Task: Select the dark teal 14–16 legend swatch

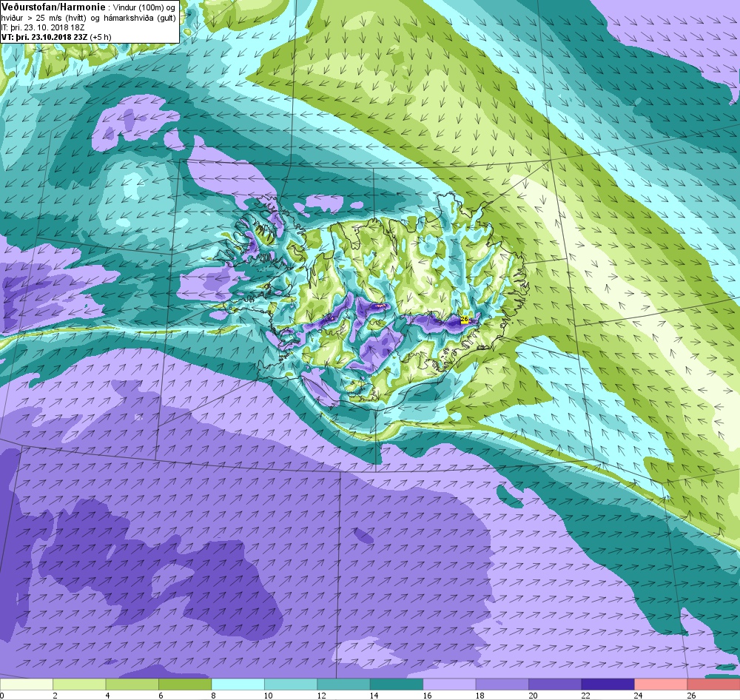Action: click(x=397, y=684)
